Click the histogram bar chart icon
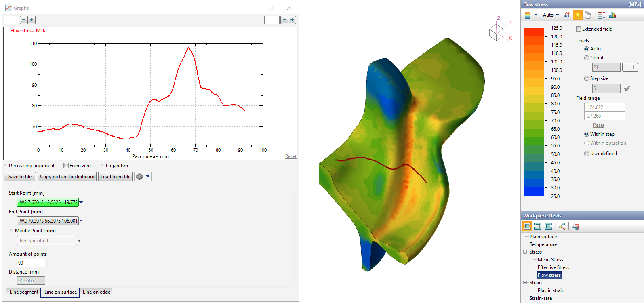The image size is (644, 303). [612, 15]
